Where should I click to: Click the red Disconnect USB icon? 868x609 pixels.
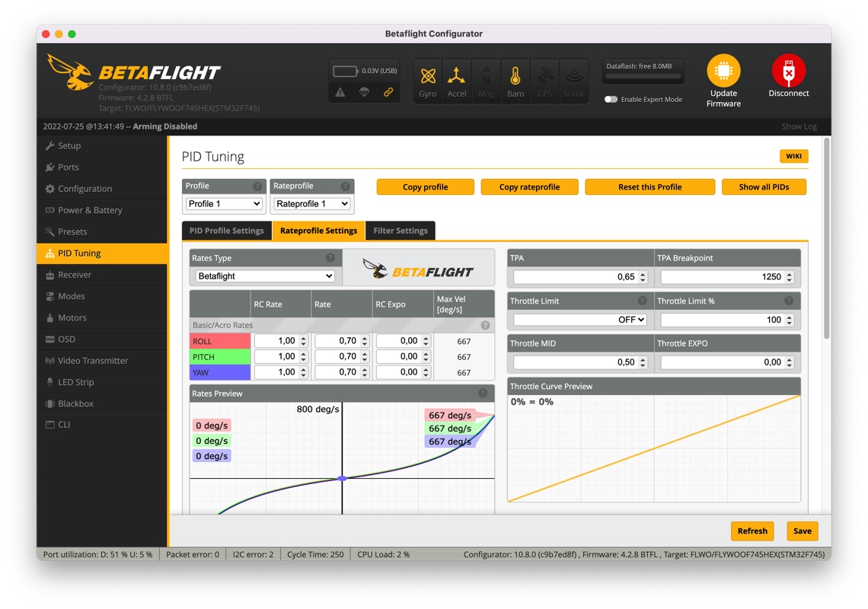point(789,71)
